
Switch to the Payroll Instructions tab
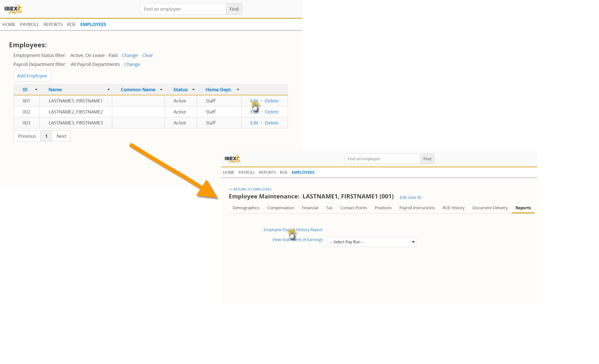(x=417, y=208)
